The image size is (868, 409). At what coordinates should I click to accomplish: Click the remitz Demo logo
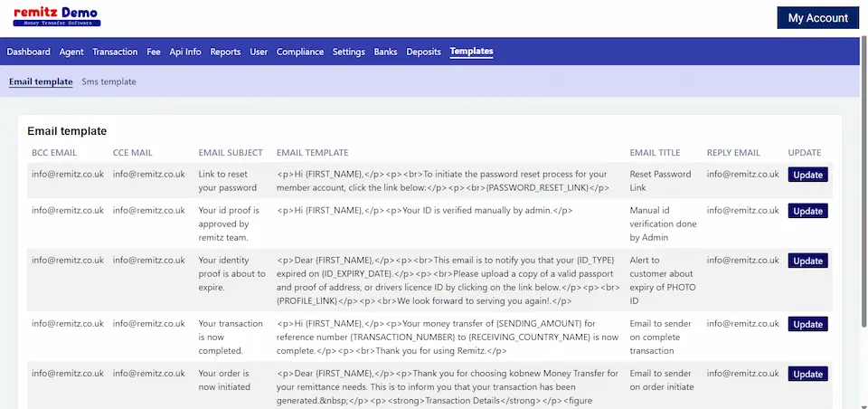click(x=57, y=16)
